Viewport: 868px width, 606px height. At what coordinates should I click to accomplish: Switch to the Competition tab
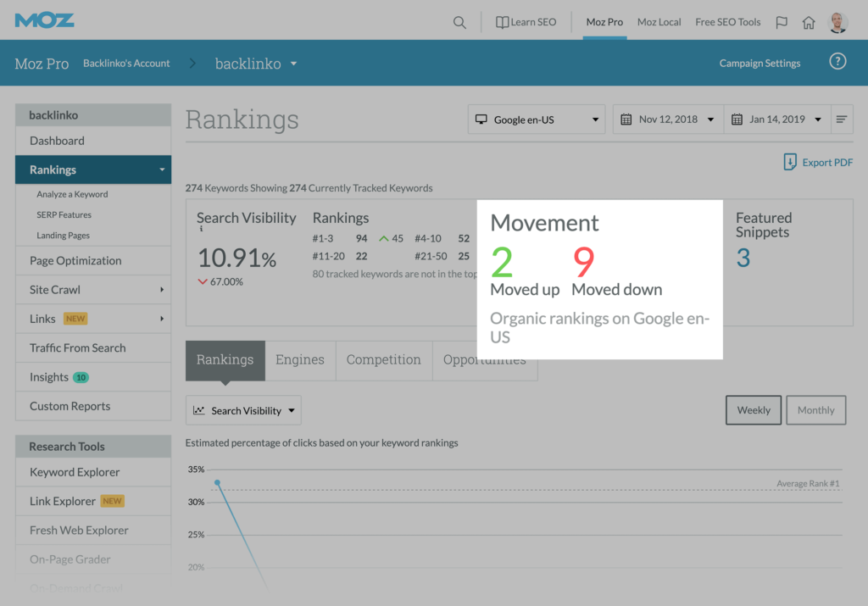tap(383, 360)
